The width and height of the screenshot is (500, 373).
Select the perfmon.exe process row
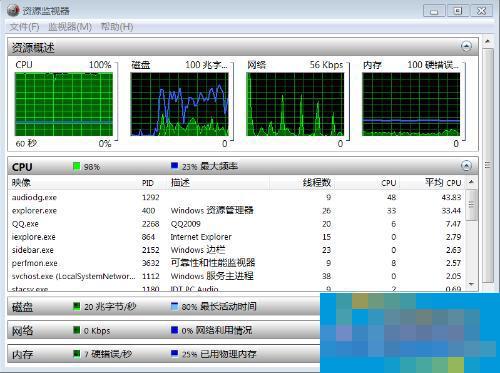coord(237,263)
